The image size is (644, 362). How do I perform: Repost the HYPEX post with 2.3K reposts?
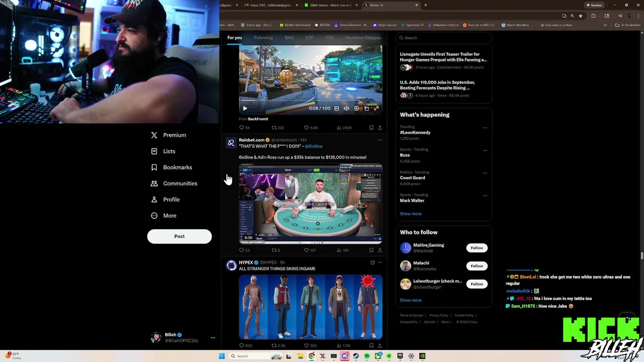pyautogui.click(x=278, y=345)
